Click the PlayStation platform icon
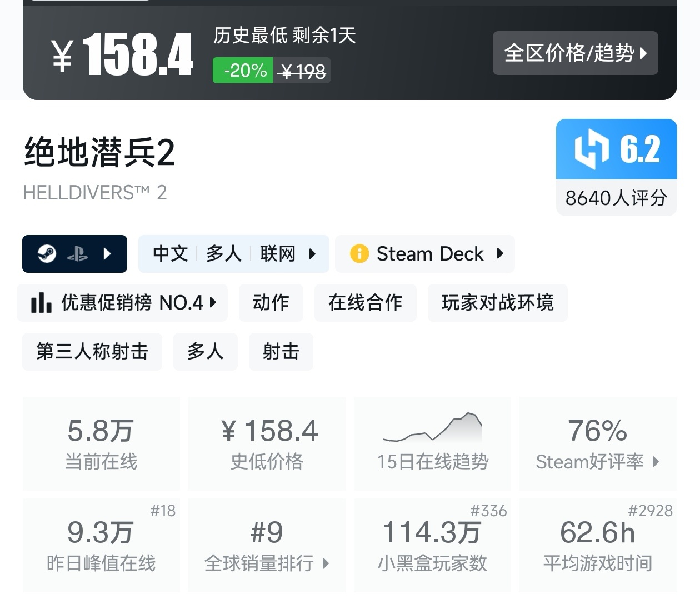The width and height of the screenshot is (700, 599). tap(77, 254)
